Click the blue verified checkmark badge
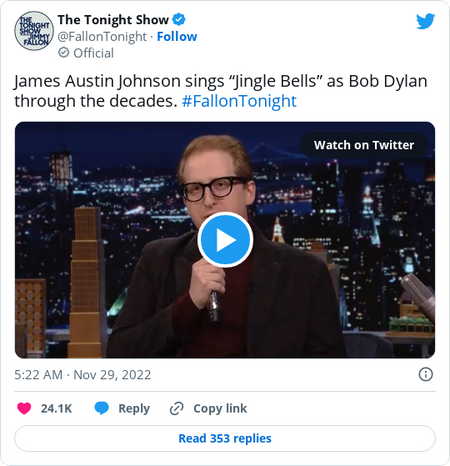 coord(179,20)
